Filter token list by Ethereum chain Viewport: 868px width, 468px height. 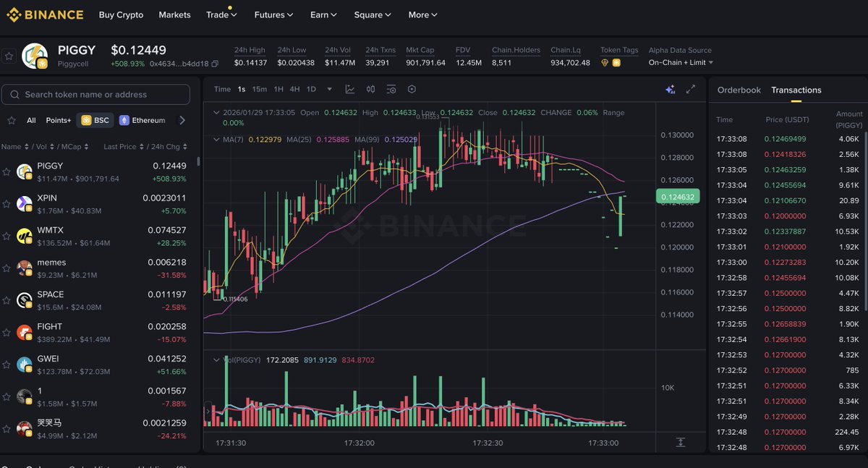click(x=142, y=120)
